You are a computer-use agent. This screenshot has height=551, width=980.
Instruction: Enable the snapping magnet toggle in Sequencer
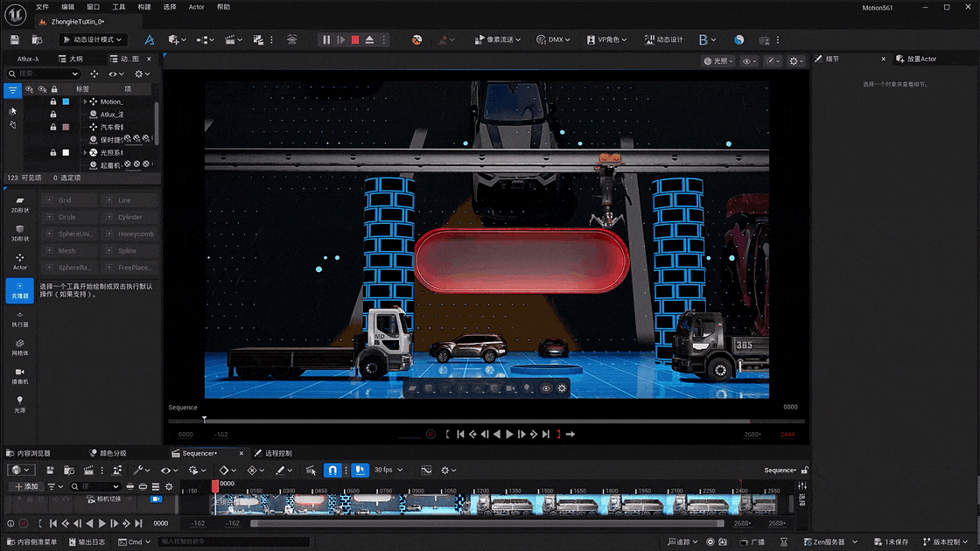(332, 470)
